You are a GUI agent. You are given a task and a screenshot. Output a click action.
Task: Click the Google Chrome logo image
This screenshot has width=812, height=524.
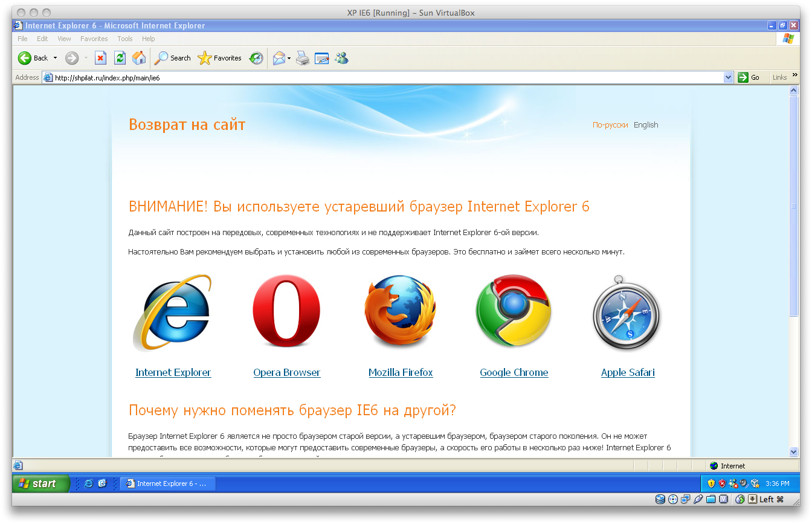(x=514, y=311)
